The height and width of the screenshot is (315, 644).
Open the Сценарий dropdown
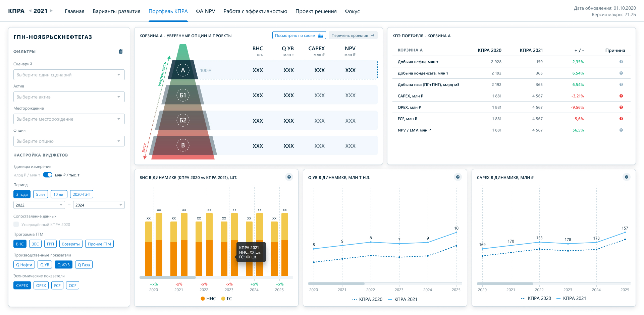pyautogui.click(x=69, y=75)
